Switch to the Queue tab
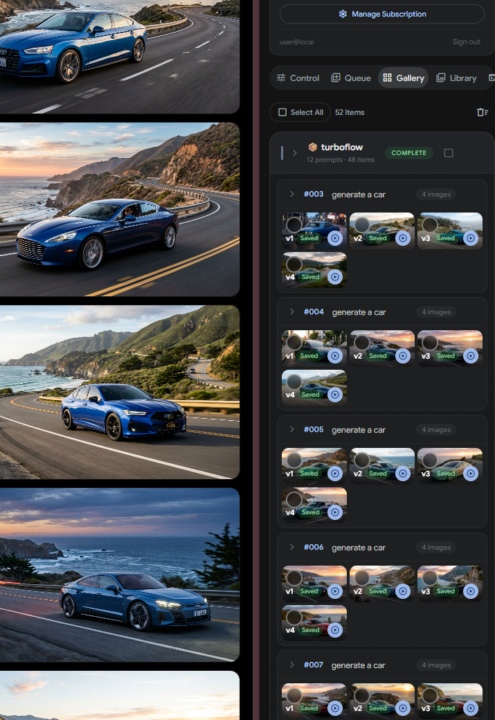 pyautogui.click(x=351, y=78)
